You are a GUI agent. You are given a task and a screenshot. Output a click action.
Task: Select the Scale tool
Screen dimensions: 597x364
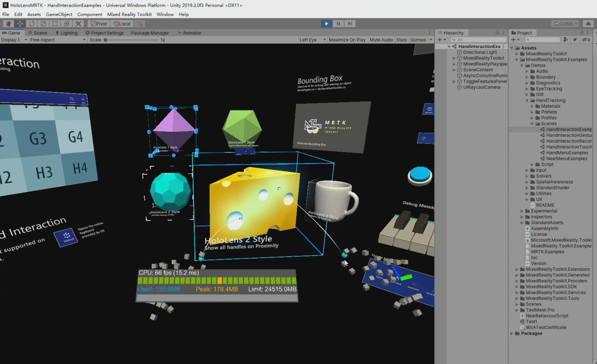coord(44,24)
